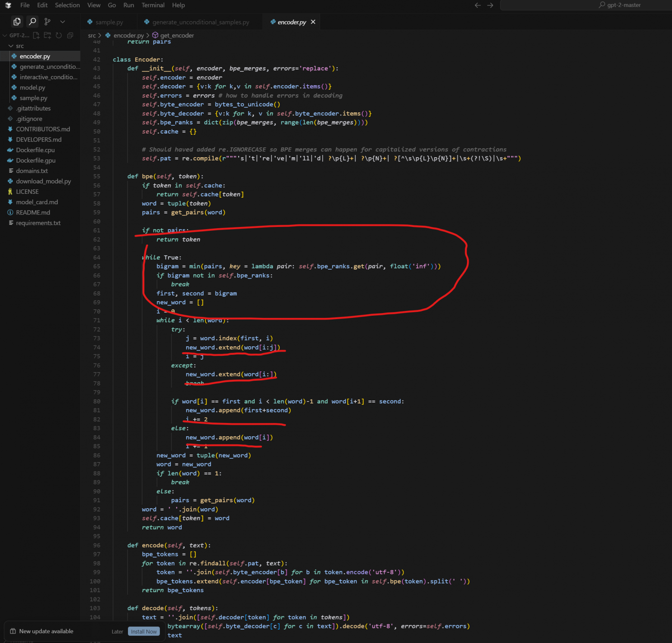The width and height of the screenshot is (672, 643).
Task: Open Dockerfile.gpu in explorer
Action: tap(40, 160)
